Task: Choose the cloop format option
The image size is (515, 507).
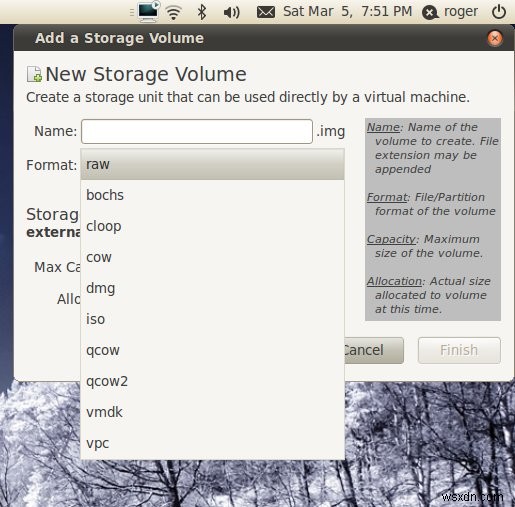Action: tap(212, 226)
